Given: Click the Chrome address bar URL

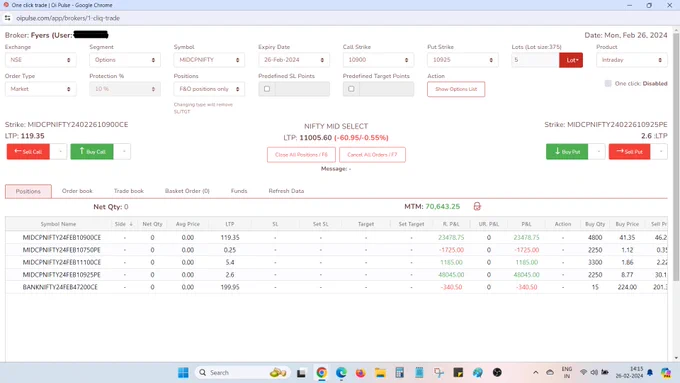Looking at the screenshot, I should point(68,18).
